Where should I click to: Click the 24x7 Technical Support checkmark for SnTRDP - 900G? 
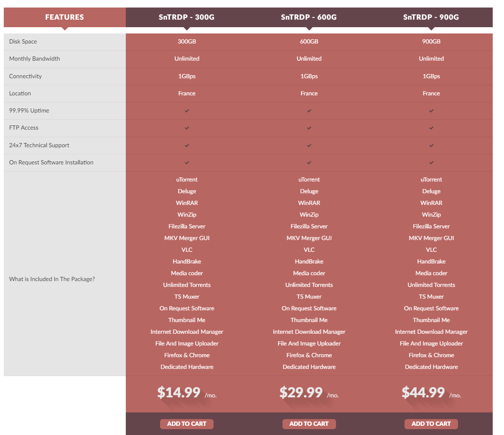click(x=431, y=146)
